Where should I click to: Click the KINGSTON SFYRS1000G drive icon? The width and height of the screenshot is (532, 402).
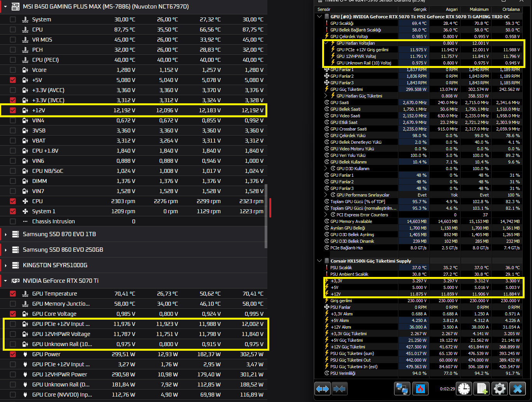point(16,265)
